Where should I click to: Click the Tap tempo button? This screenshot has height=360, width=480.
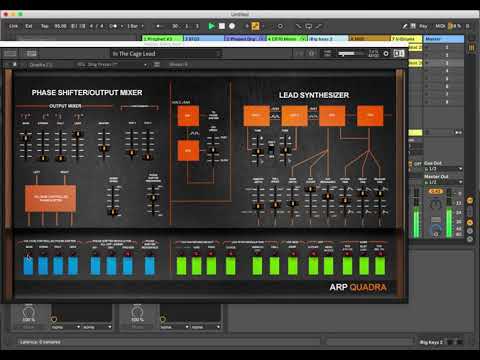[45, 26]
